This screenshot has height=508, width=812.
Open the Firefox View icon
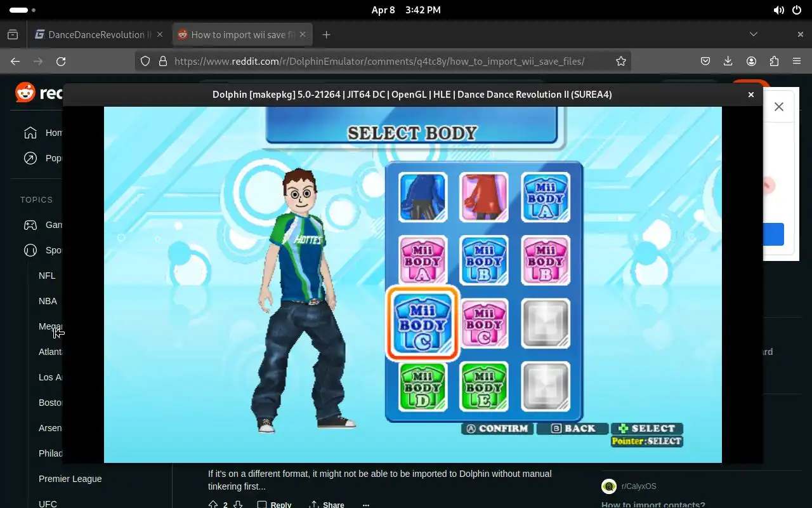(13, 35)
